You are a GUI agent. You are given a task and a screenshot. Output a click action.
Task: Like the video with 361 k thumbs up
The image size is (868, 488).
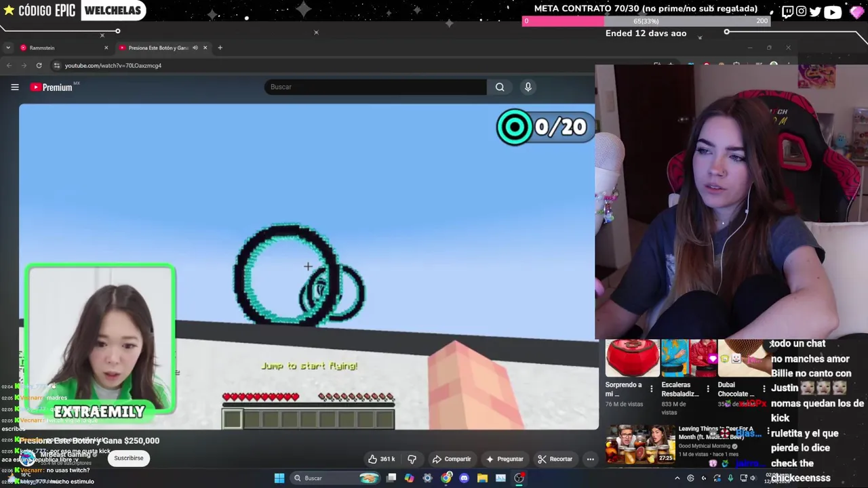[381, 459]
